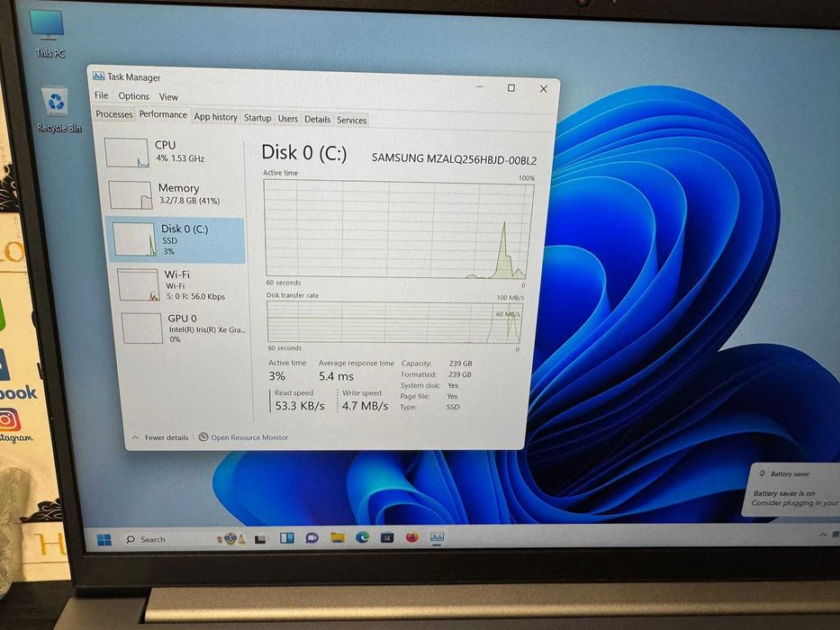Click the 53.3 KB/s read speed value
The height and width of the screenshot is (630, 840).
click(300, 406)
